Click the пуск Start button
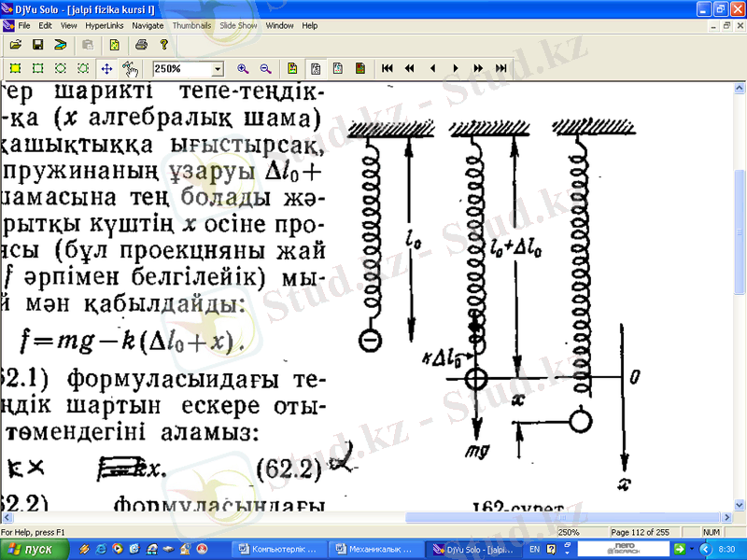 pyautogui.click(x=34, y=550)
